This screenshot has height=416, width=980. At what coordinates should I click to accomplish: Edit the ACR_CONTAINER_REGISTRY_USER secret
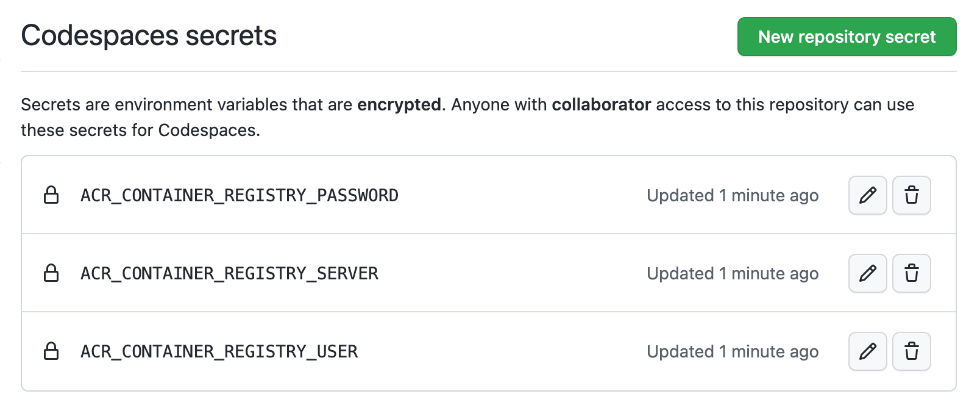coord(867,351)
